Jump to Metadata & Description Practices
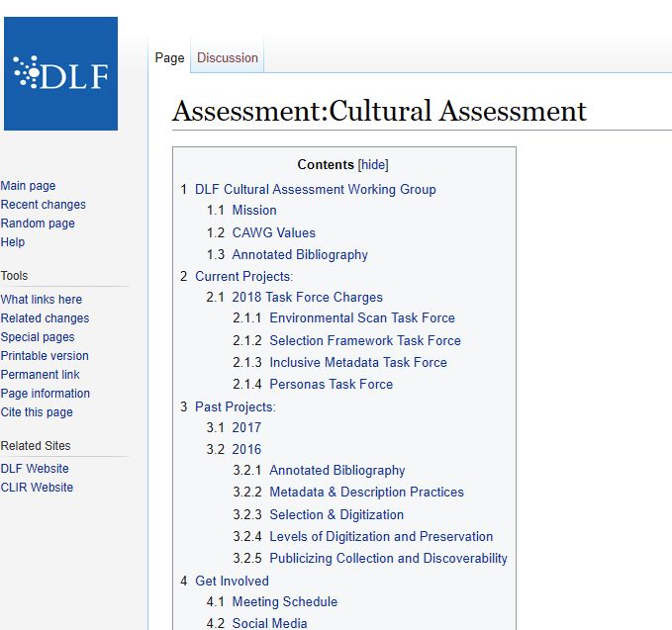Viewport: 672px width, 630px height. (x=366, y=493)
